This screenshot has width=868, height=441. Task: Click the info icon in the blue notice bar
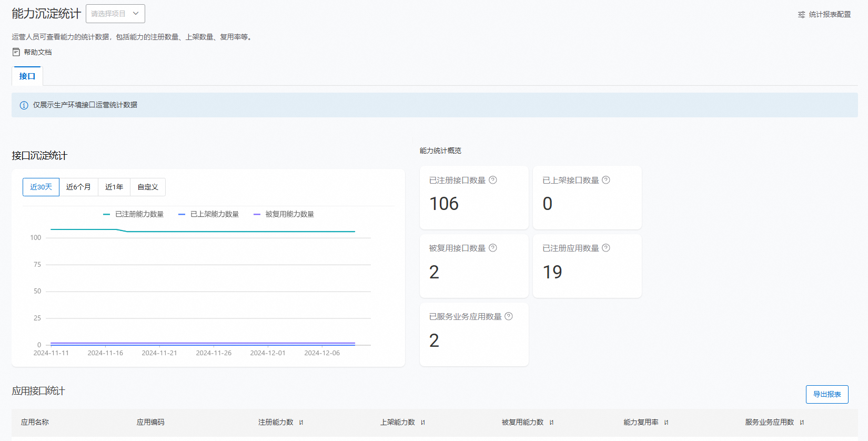point(24,105)
